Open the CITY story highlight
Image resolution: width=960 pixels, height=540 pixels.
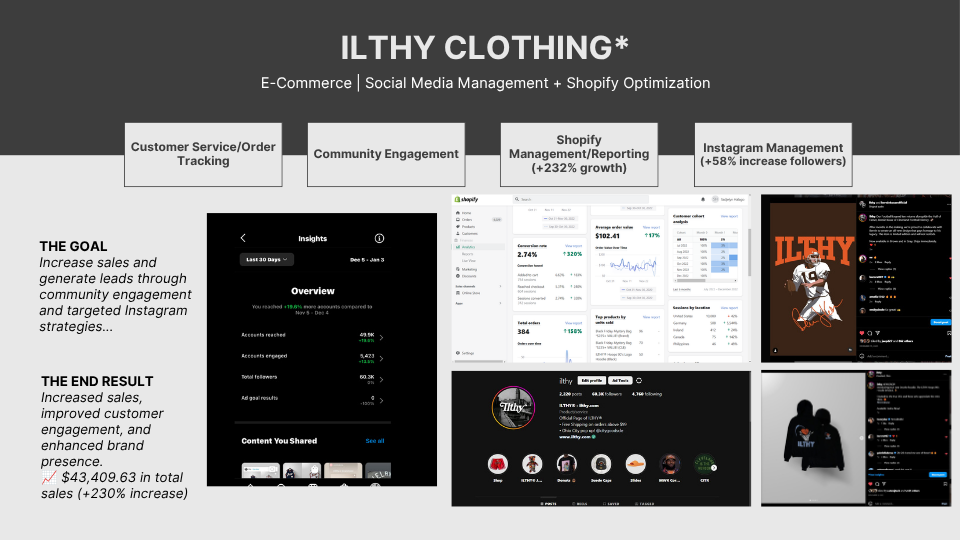coord(704,464)
